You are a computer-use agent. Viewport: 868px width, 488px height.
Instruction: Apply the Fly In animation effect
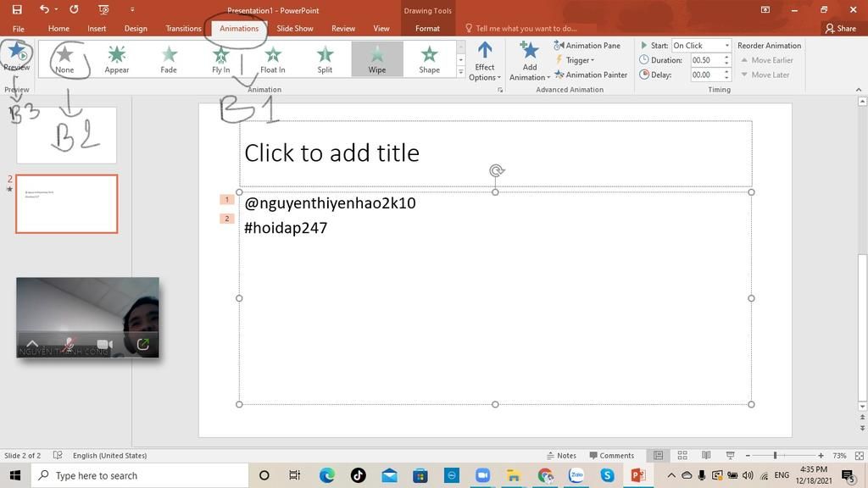tap(221, 59)
